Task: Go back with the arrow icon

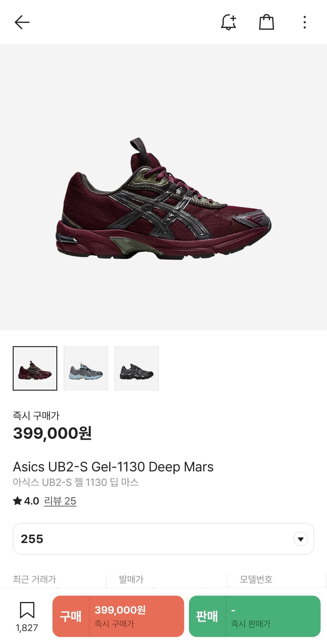Action: (x=22, y=22)
